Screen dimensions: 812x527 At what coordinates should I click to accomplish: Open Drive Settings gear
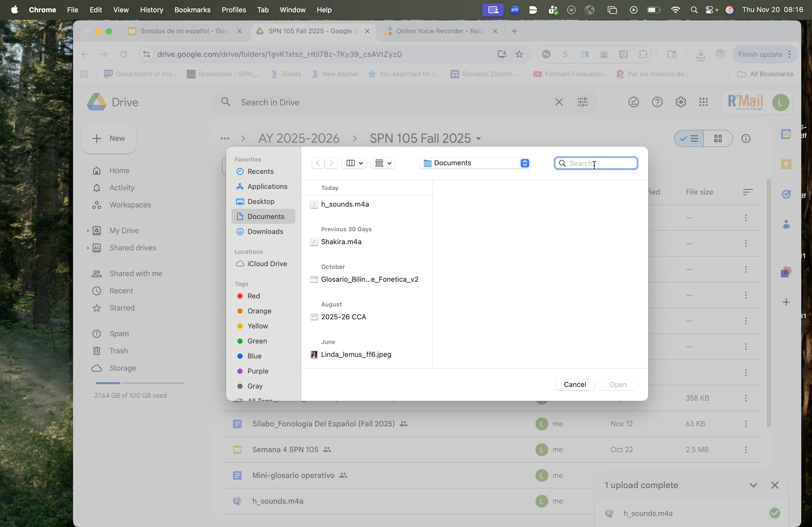click(x=681, y=102)
